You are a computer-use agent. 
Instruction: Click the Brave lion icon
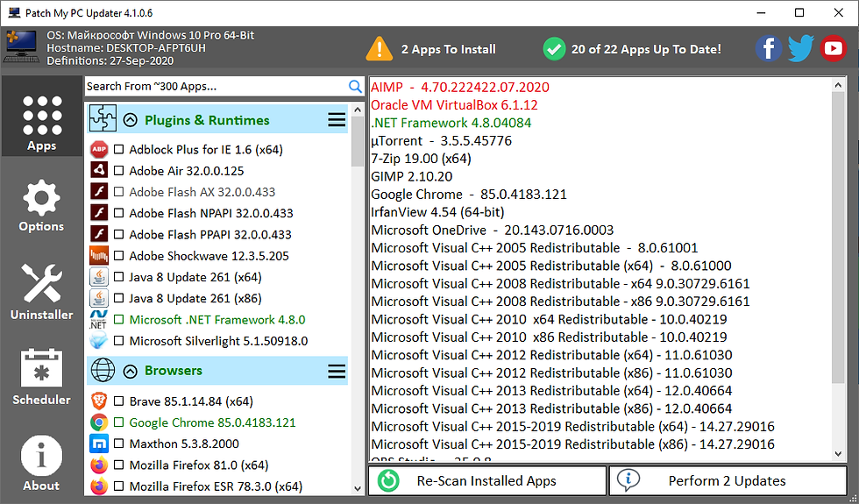tap(99, 401)
